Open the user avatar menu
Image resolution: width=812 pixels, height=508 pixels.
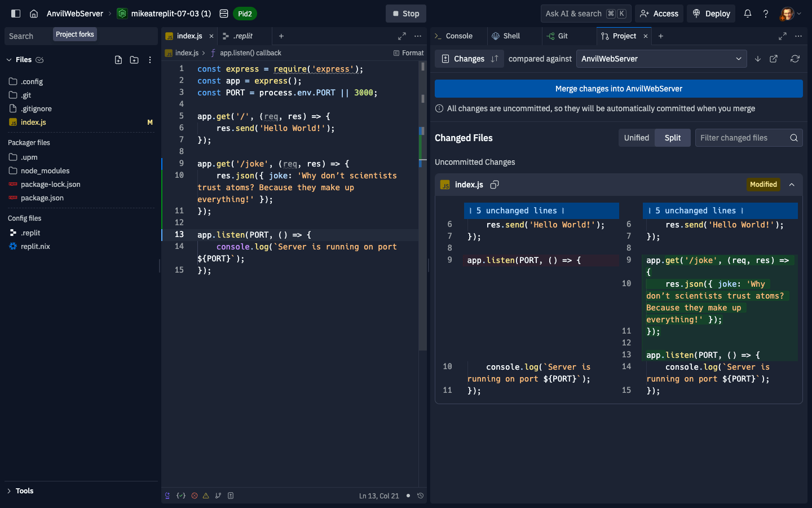click(x=791, y=14)
